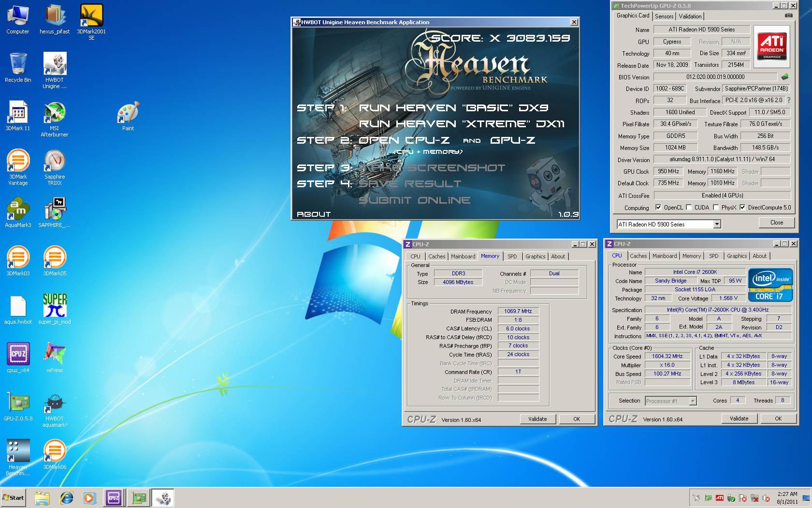Open Mainboard tab in right CPU-Z window

(665, 256)
